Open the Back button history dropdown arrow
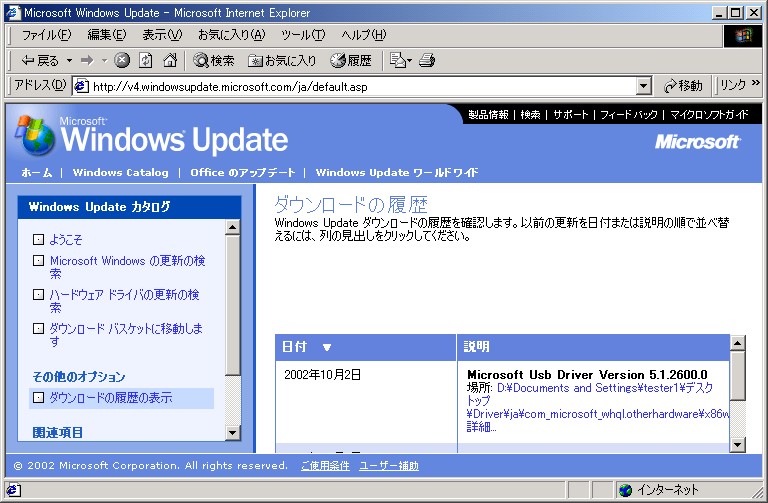This screenshot has height=503, width=768. (x=69, y=61)
